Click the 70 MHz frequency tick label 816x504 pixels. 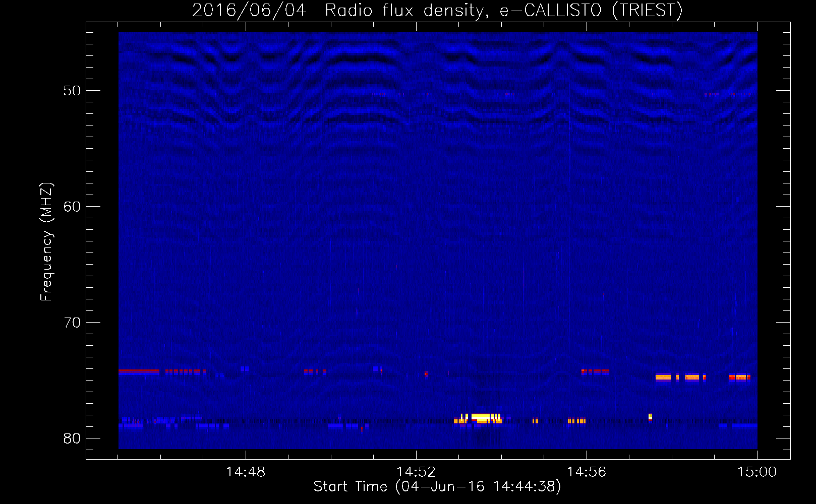coord(72,323)
